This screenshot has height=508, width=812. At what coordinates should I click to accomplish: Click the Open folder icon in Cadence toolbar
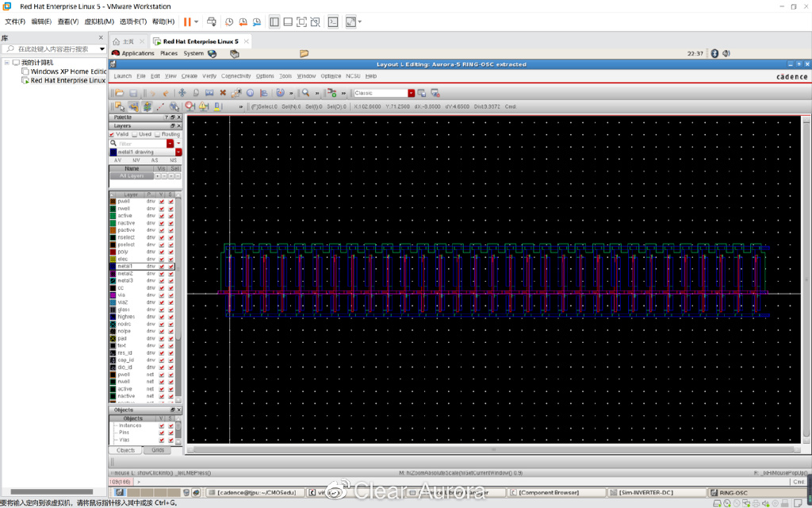click(120, 93)
